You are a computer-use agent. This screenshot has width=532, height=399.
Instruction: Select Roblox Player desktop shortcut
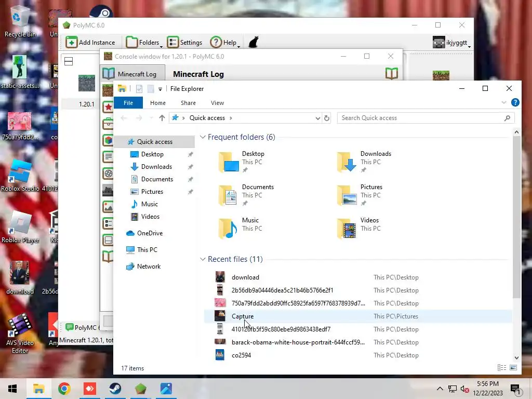(x=20, y=228)
